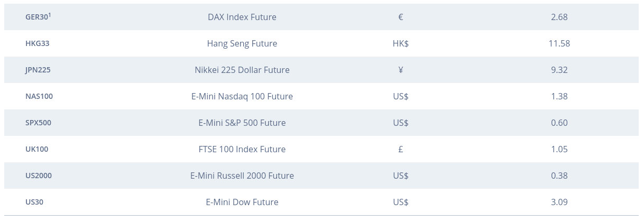Image resolution: width=644 pixels, height=221 pixels.
Task: Select the US30 symbol
Action: 34,202
